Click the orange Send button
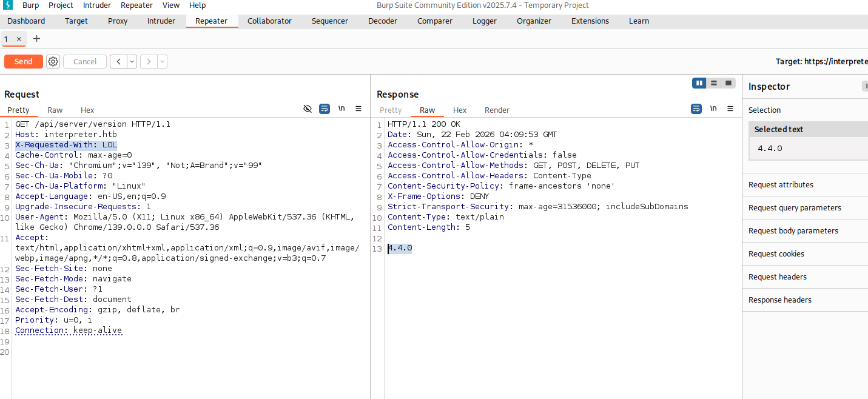Viewport: 868px width, 399px height. 24,61
